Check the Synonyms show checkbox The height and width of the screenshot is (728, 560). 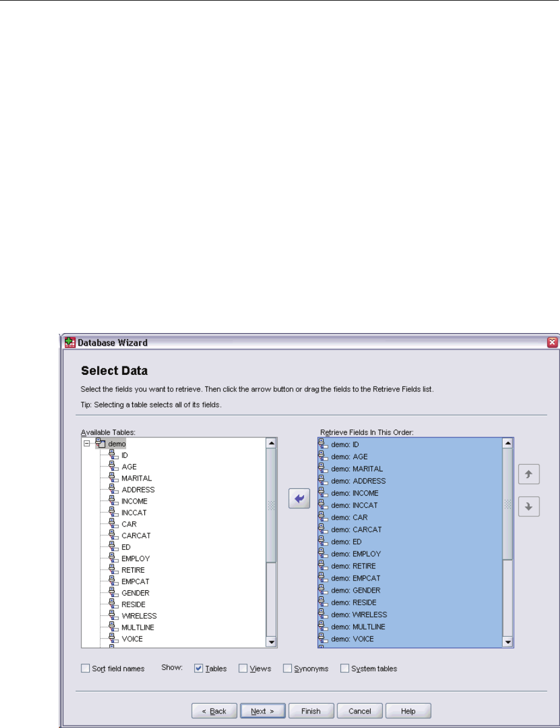click(x=288, y=669)
